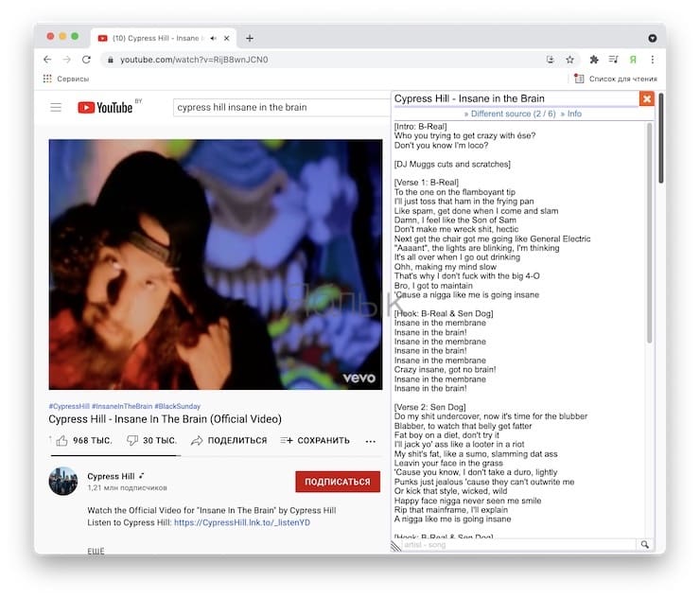Go to YouTube home via logo
The width and height of the screenshot is (700, 599).
coord(105,107)
